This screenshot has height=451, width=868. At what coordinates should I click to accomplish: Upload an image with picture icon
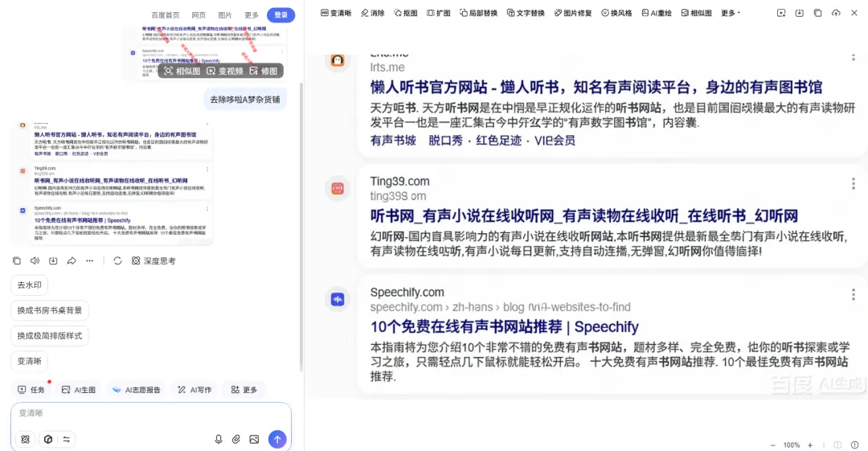click(254, 440)
